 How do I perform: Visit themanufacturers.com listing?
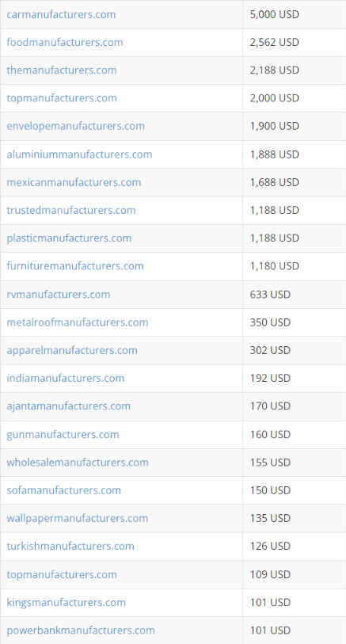[x=62, y=70]
